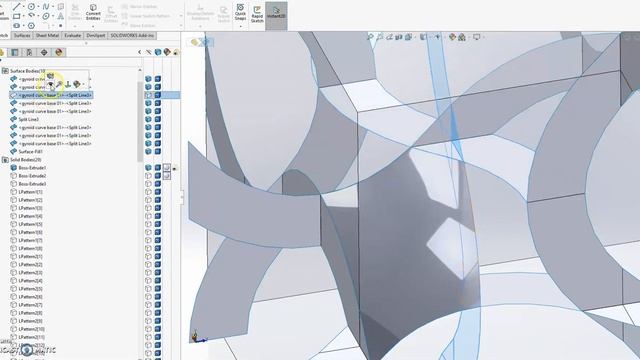Open the DisplayManager panel tab

click(x=59, y=52)
